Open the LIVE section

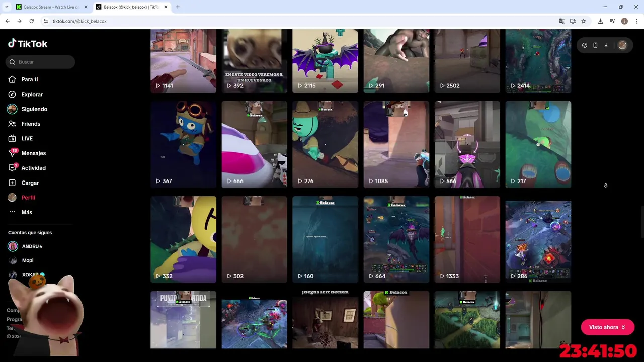pyautogui.click(x=21, y=138)
